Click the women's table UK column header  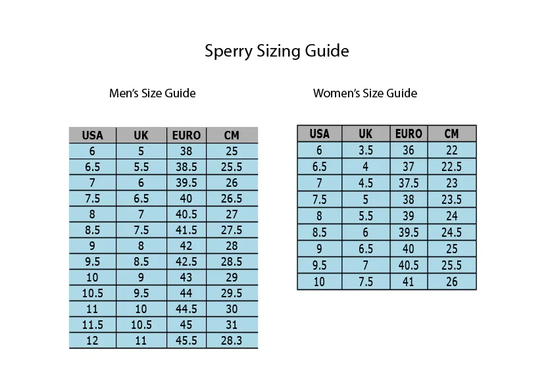[x=366, y=134]
